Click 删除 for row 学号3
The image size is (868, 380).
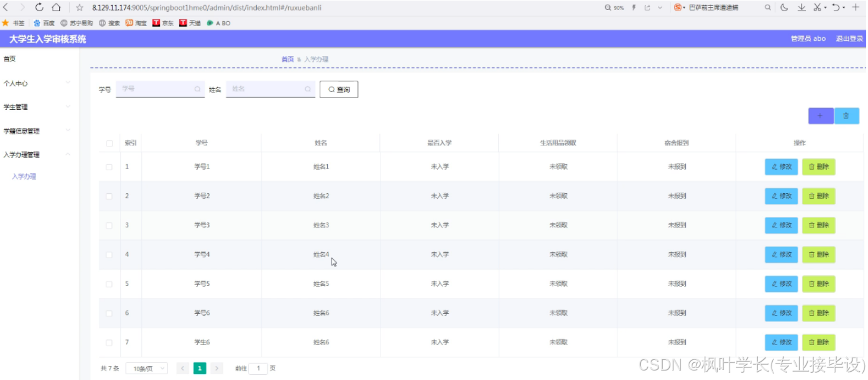[x=819, y=225]
